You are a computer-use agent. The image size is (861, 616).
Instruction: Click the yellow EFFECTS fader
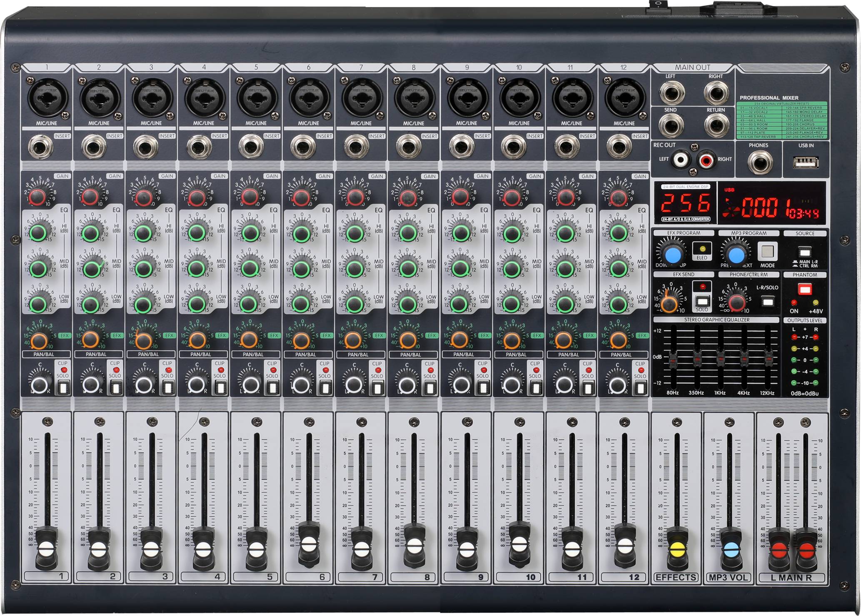pyautogui.click(x=677, y=549)
